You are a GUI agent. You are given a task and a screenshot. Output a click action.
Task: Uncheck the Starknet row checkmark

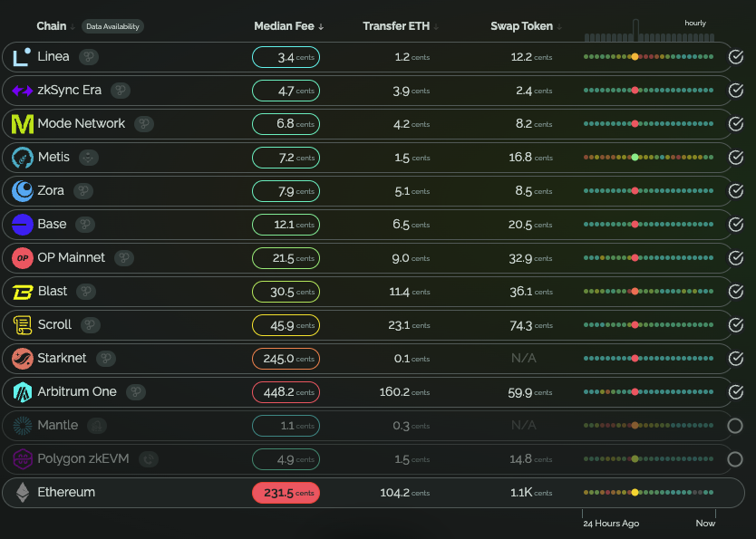coord(736,359)
